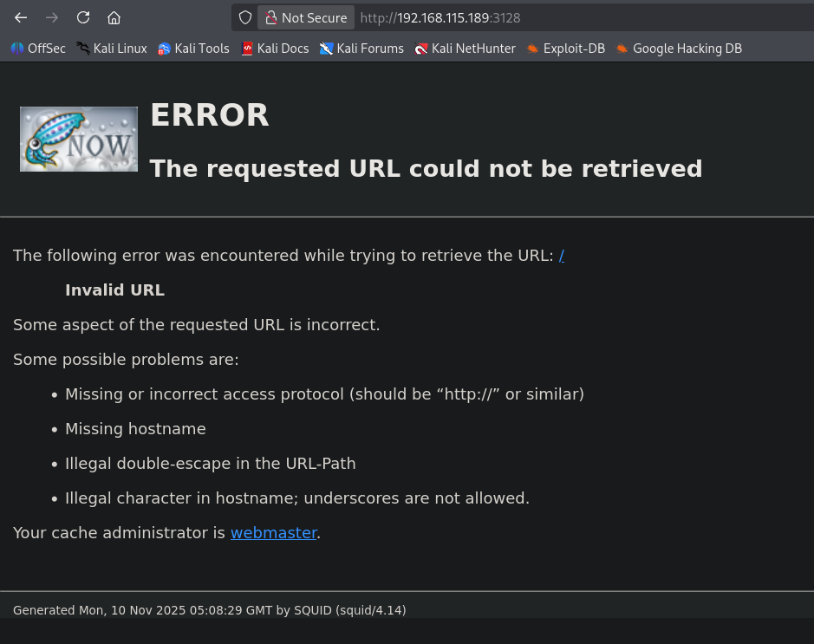Click the forward navigation arrow
This screenshot has height=644, width=814.
tap(52, 17)
